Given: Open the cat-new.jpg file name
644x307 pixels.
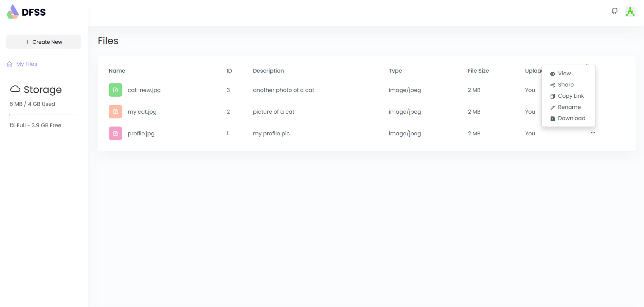Looking at the screenshot, I should coord(144,90).
